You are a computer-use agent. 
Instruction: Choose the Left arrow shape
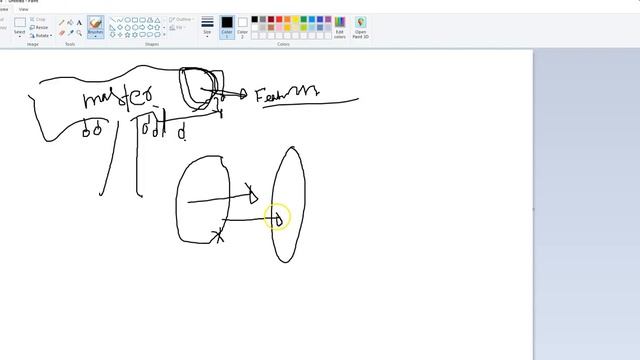point(150,27)
